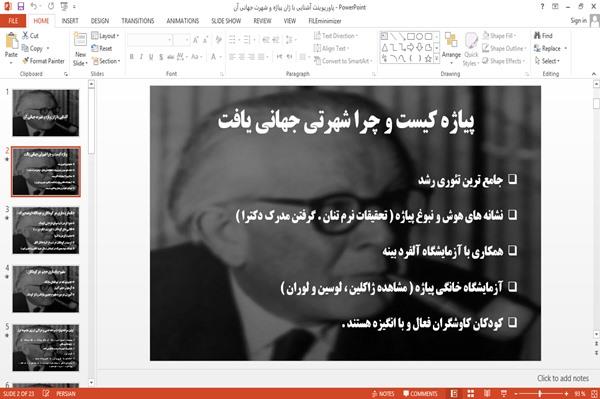This screenshot has height=399, width=600.
Task: Zoom in with the plus button
Action: pyautogui.click(x=566, y=393)
